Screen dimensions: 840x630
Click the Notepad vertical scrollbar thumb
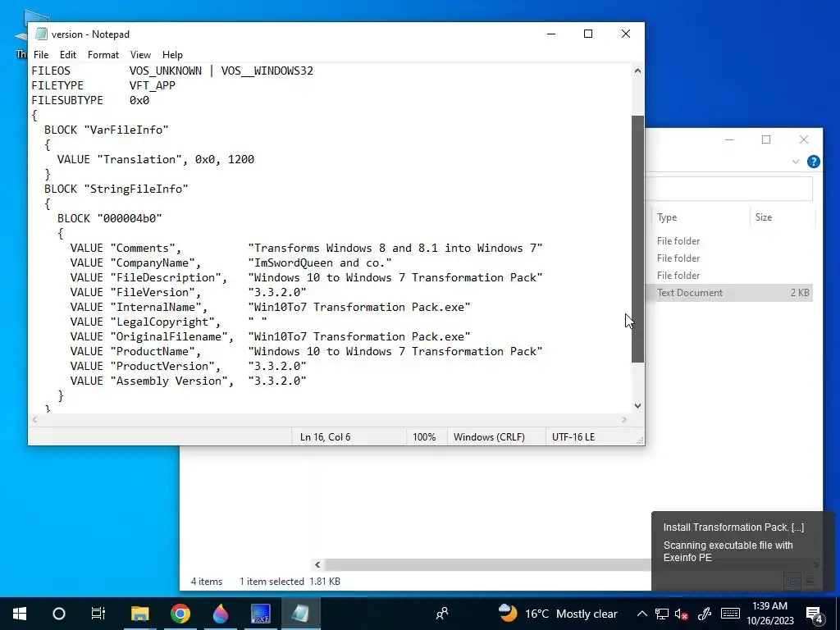pos(637,239)
